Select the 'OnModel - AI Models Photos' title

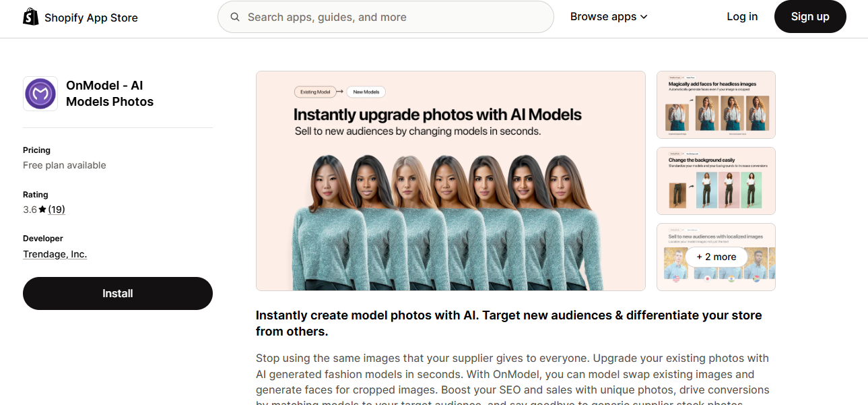pos(110,94)
